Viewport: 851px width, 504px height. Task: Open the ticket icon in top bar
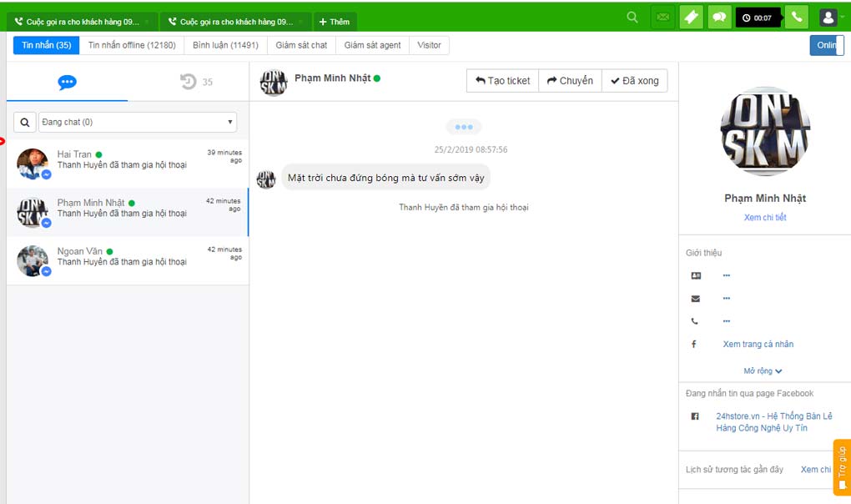[691, 18]
